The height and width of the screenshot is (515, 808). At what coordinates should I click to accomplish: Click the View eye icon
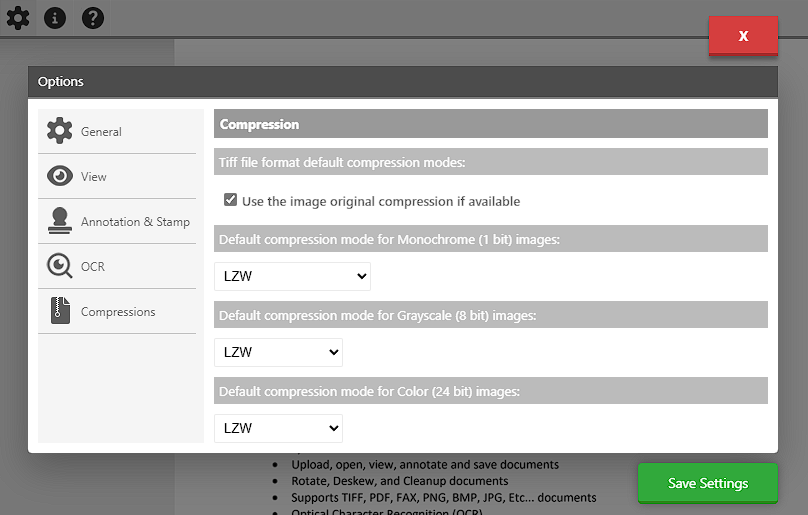pos(60,176)
